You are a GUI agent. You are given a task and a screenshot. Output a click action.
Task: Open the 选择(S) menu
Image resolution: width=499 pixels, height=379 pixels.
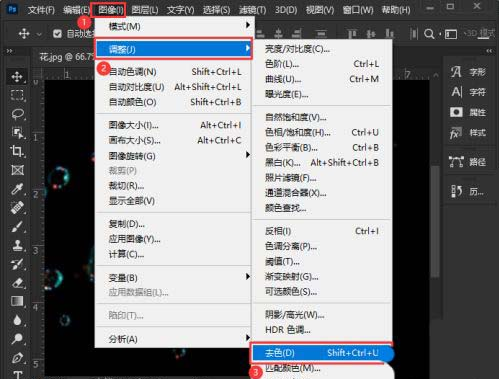coord(216,10)
